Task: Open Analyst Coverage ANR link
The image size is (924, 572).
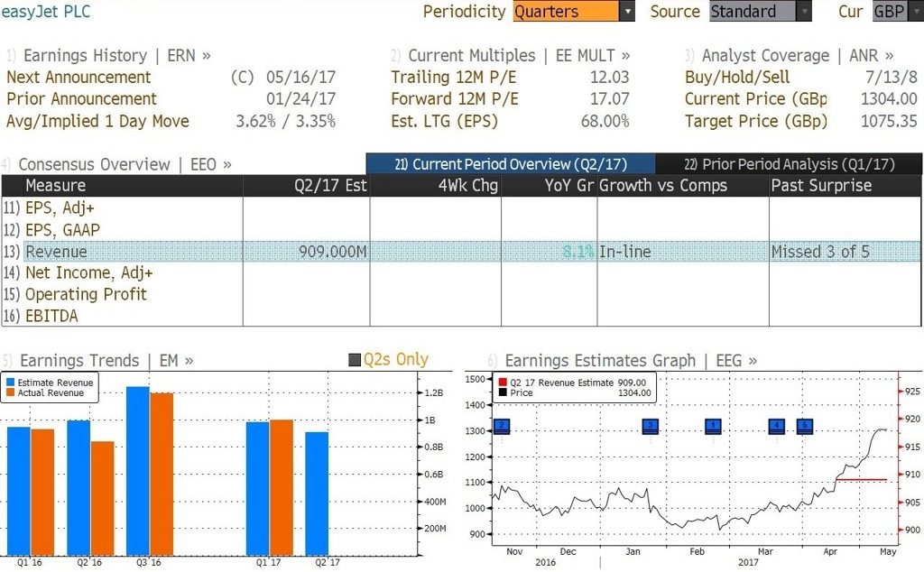Action: tap(798, 55)
